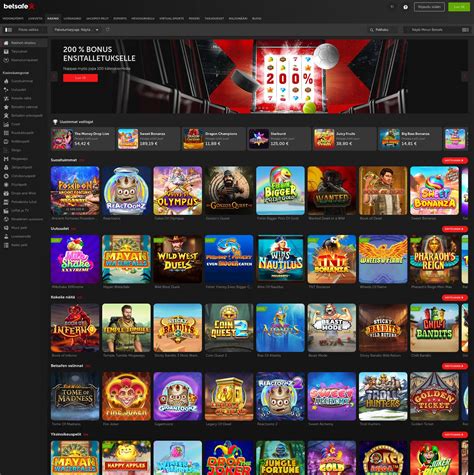Show all games in Yksinoikeuspelit section

pyautogui.click(x=455, y=435)
